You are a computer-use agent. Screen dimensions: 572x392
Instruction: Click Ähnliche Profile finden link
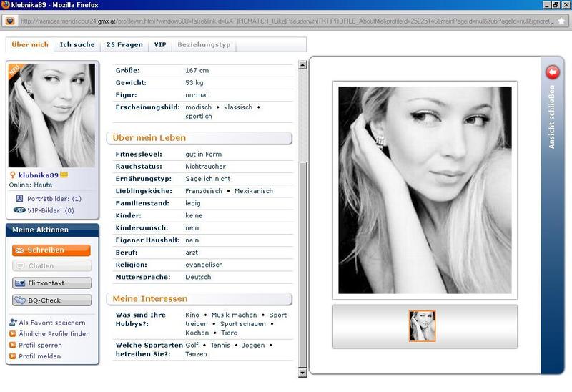(54, 334)
